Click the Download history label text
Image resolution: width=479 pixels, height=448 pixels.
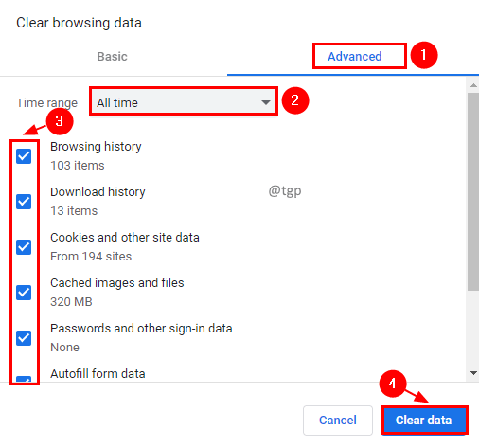click(98, 192)
